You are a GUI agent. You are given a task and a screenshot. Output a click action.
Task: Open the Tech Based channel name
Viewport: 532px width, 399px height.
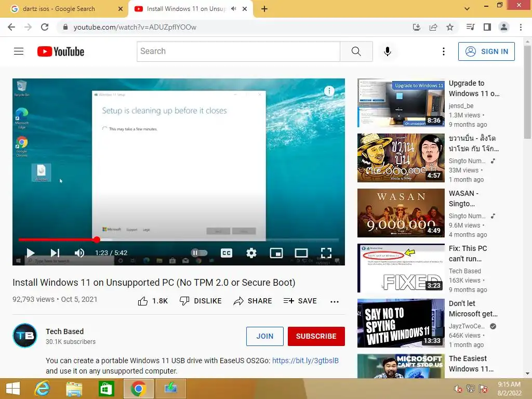[64, 331]
